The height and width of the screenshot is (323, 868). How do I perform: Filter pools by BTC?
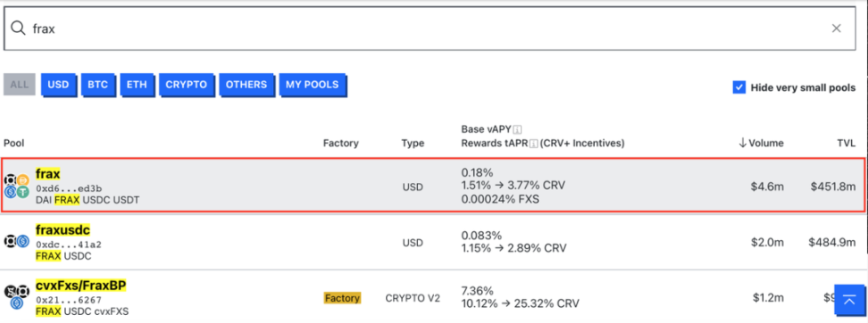[98, 85]
